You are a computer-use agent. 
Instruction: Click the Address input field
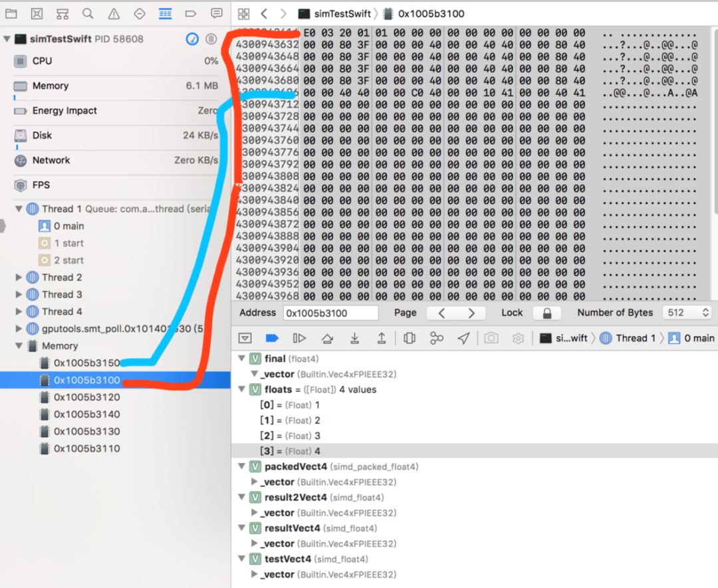click(x=330, y=313)
